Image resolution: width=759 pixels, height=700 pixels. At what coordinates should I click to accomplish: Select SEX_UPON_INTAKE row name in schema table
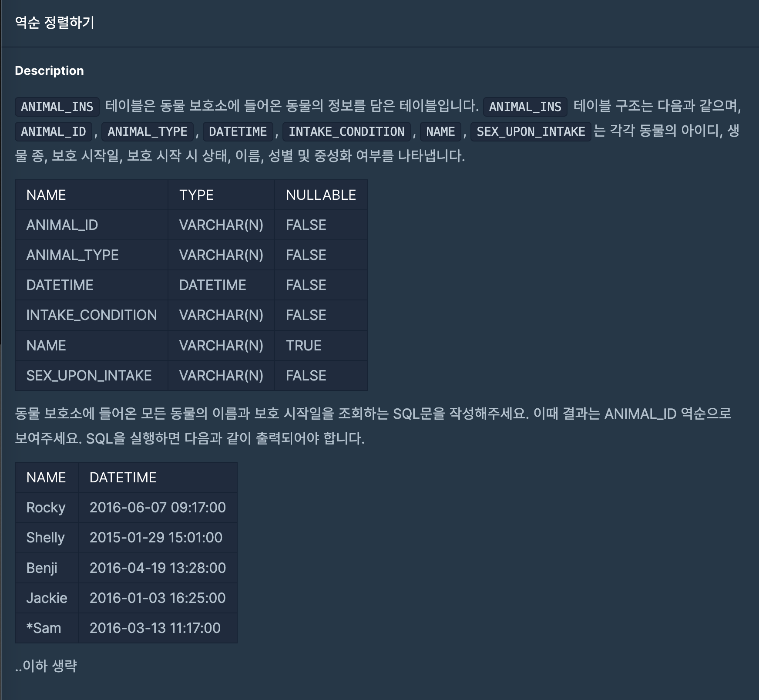click(89, 376)
